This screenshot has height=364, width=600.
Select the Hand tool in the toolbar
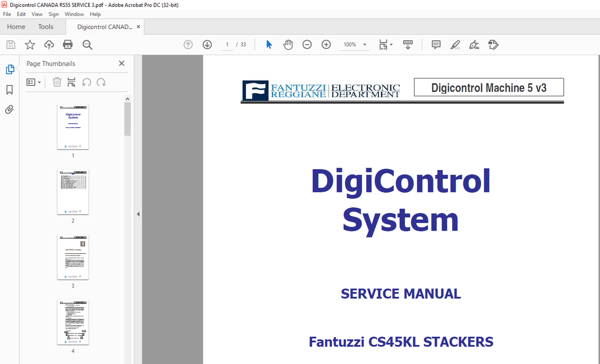[288, 44]
